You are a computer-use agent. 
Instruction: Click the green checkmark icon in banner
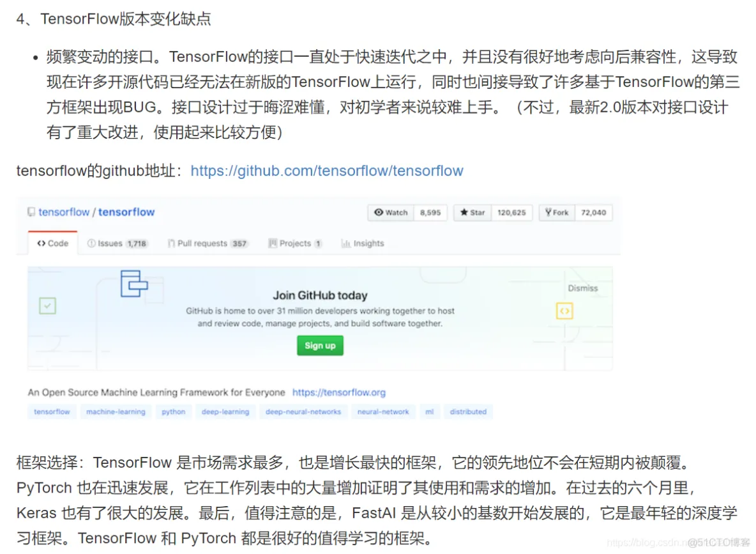coord(47,306)
